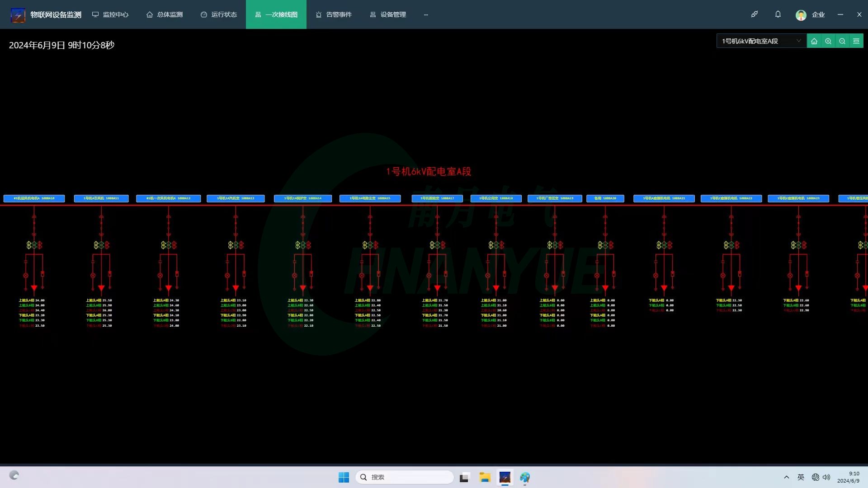868x488 pixels.
Task: Click the 备用 10BBA20 label
Action: click(605, 198)
